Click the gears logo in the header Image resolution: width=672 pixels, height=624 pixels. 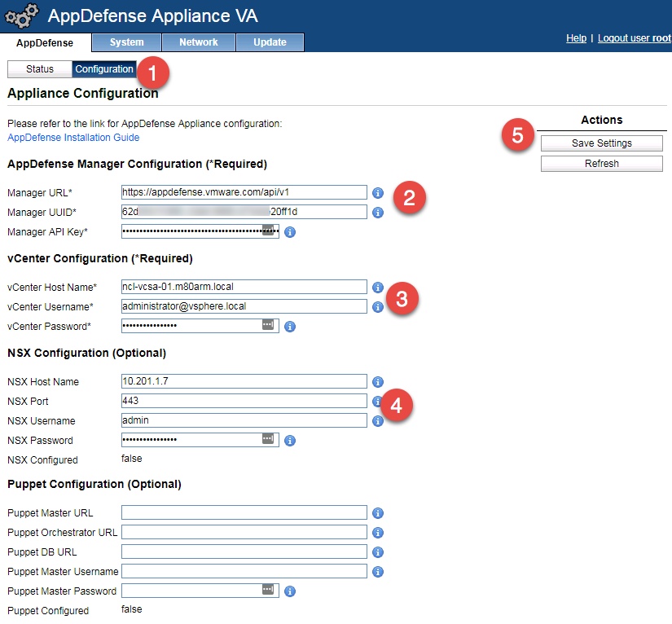point(21,15)
